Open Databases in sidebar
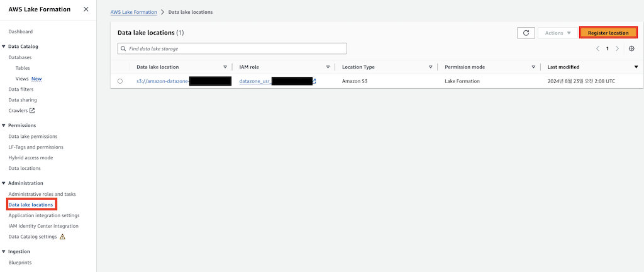The width and height of the screenshot is (644, 272). point(19,57)
